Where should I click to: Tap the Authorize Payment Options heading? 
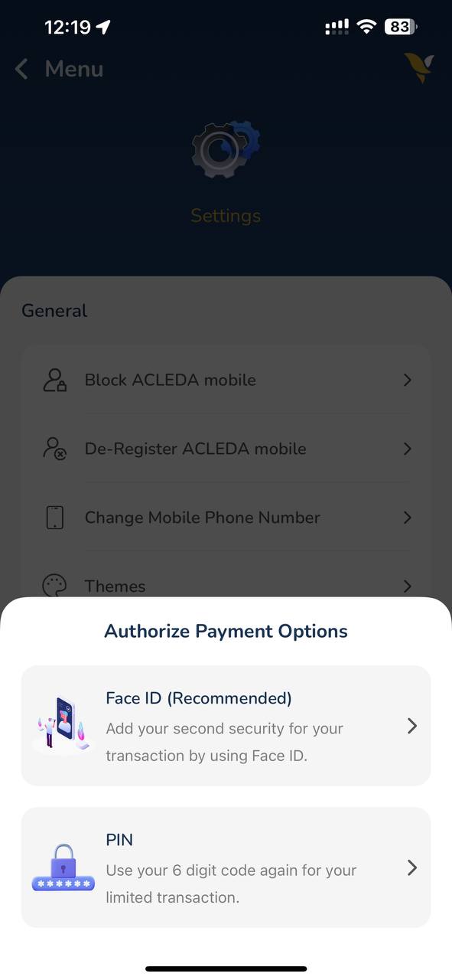coord(226,631)
